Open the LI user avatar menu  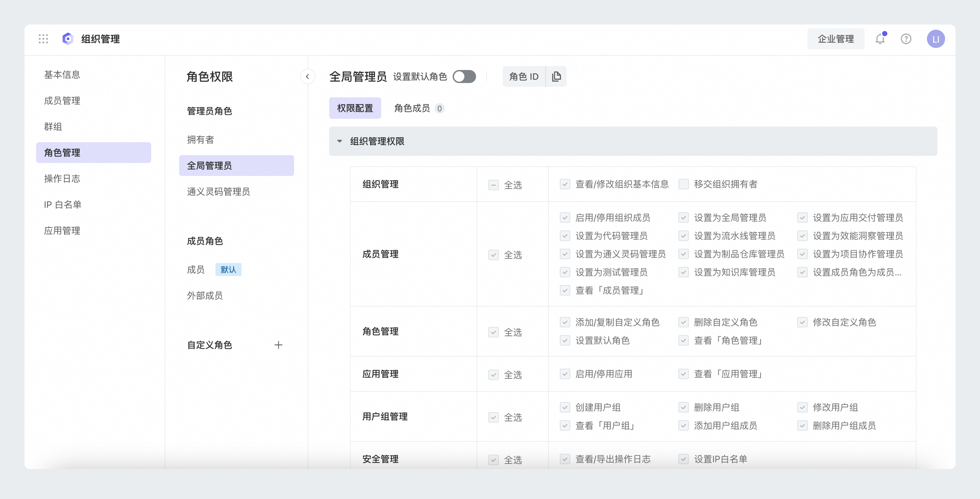[x=935, y=39]
